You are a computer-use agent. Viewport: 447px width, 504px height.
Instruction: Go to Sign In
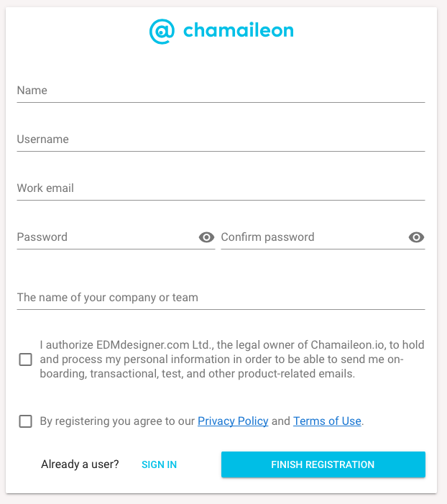[159, 464]
